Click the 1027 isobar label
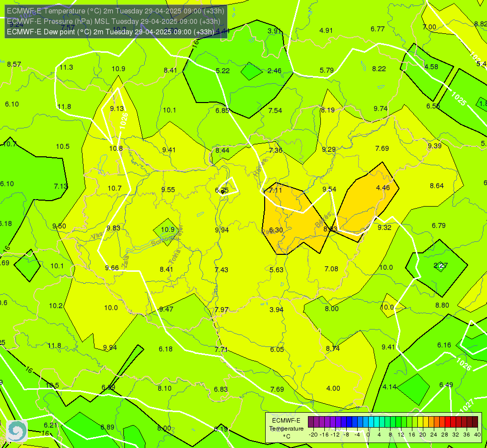The width and height of the screenshot is (487, 448). 466,406
